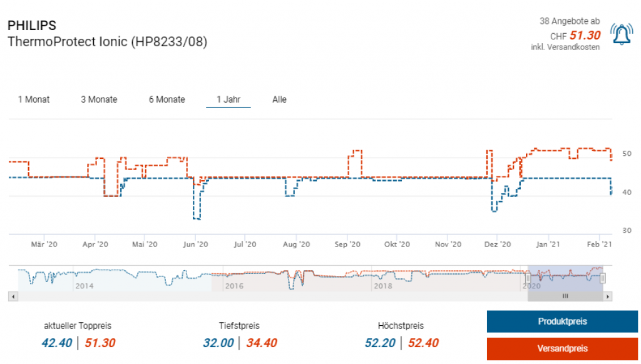This screenshot has height=364, width=641.
Task: Click the 2016 marker in overview chart
Action: 234,286
